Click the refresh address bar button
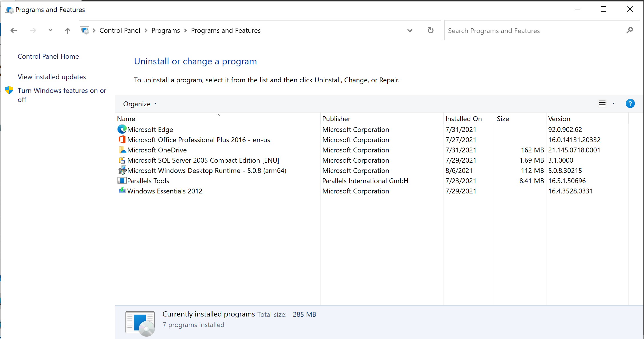 (430, 30)
